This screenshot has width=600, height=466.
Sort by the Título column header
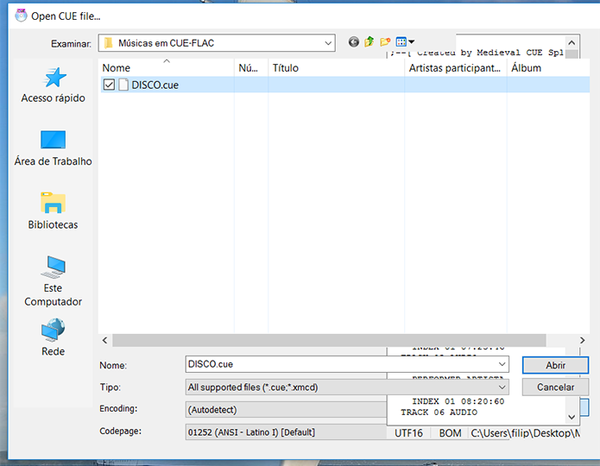point(336,68)
